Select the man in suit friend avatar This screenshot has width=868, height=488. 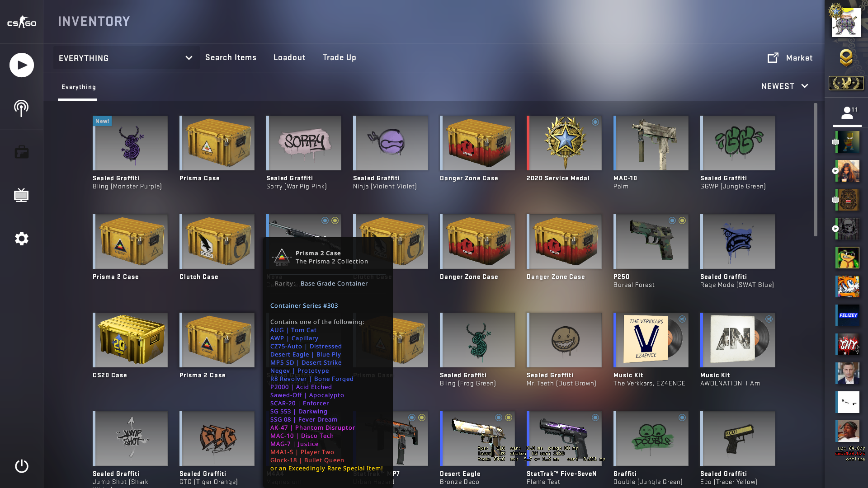[847, 373]
